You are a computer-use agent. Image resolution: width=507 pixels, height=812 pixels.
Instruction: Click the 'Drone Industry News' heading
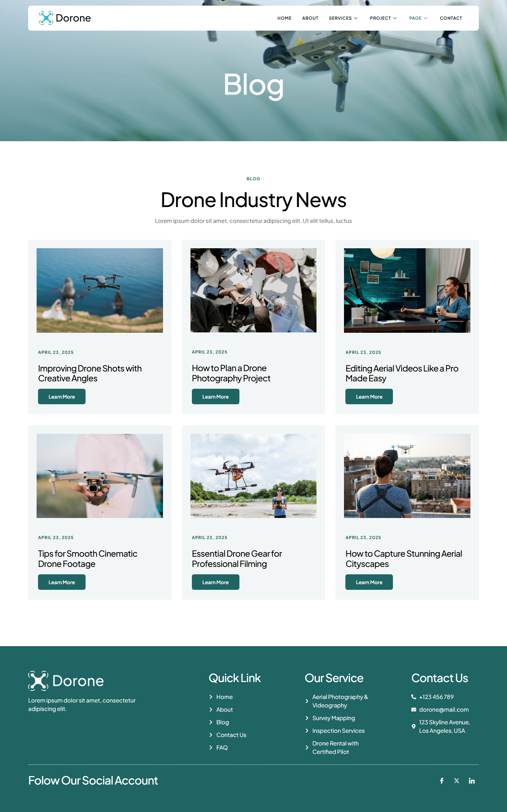click(x=254, y=200)
